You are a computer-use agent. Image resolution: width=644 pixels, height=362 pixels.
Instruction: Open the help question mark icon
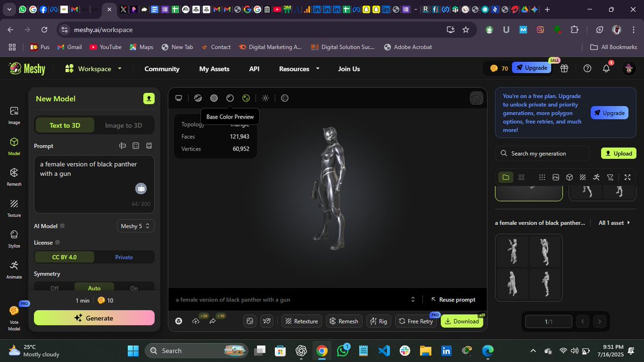pos(587,68)
